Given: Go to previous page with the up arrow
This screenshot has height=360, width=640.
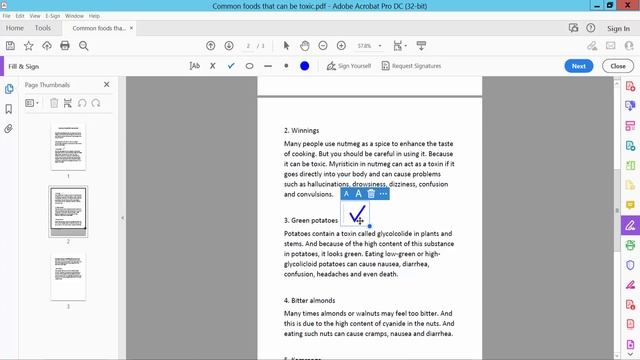Looking at the screenshot, I should click(x=211, y=46).
